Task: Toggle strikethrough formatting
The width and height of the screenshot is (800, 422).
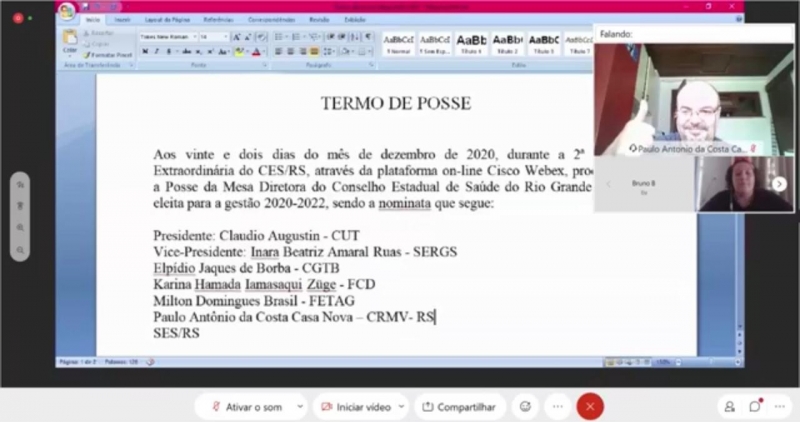Action: tap(187, 52)
